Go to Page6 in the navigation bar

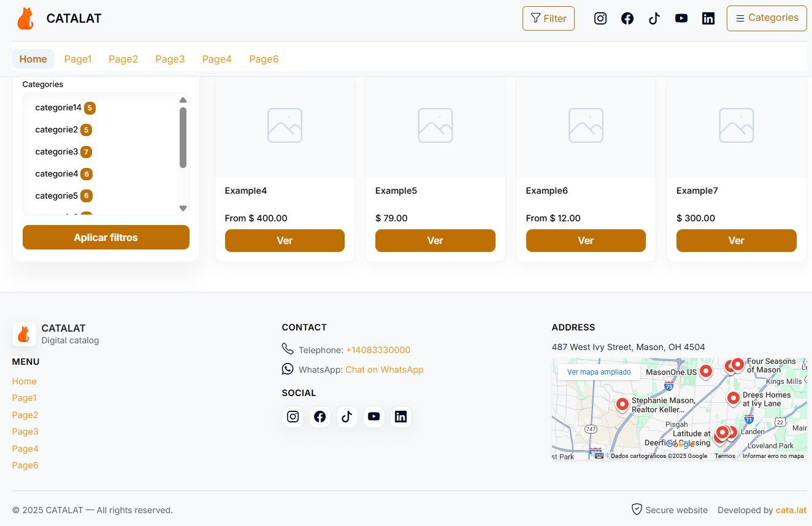tap(264, 59)
